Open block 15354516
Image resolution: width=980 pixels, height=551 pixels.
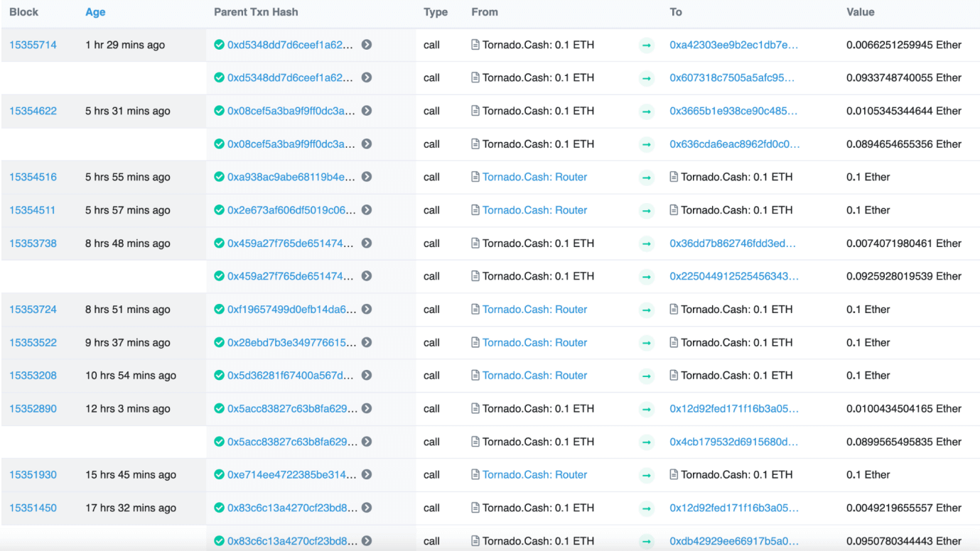pyautogui.click(x=33, y=177)
